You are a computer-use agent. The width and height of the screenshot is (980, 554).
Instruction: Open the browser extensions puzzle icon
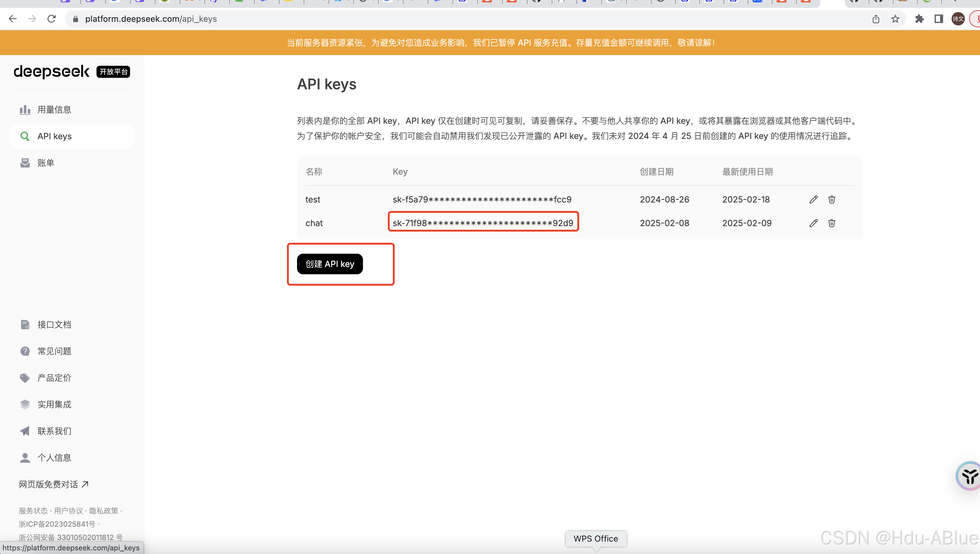[x=919, y=19]
